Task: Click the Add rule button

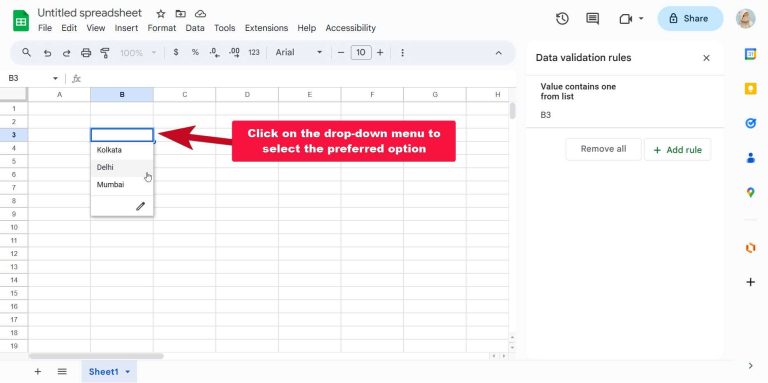Action: point(677,150)
